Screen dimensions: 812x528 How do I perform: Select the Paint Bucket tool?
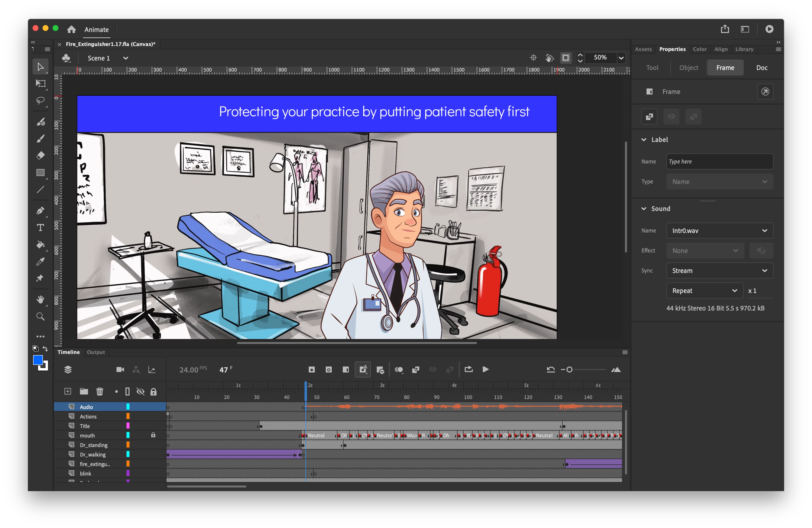(x=40, y=244)
